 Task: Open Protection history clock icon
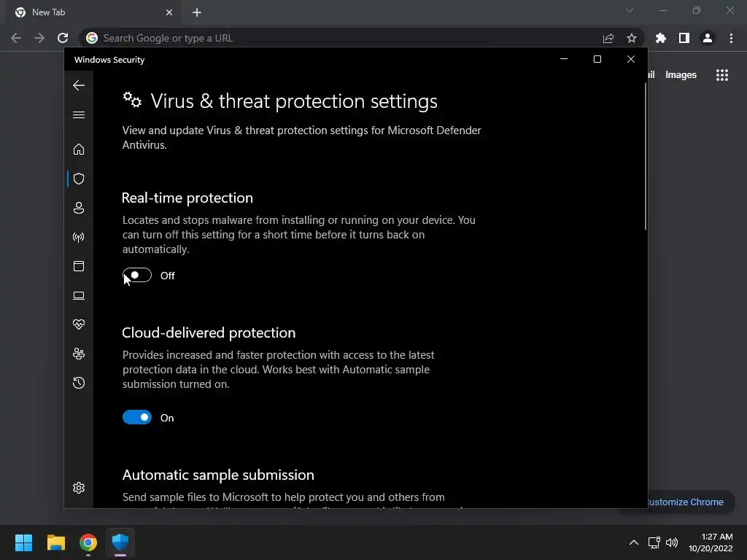click(x=79, y=383)
